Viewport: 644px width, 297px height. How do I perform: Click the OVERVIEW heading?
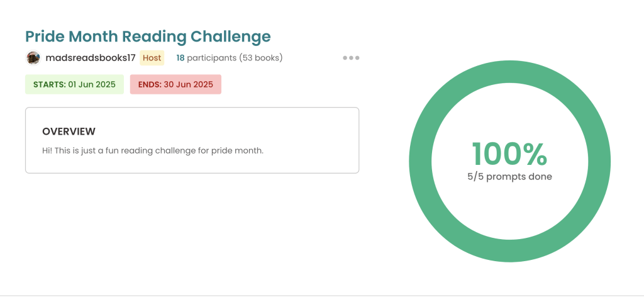[69, 132]
